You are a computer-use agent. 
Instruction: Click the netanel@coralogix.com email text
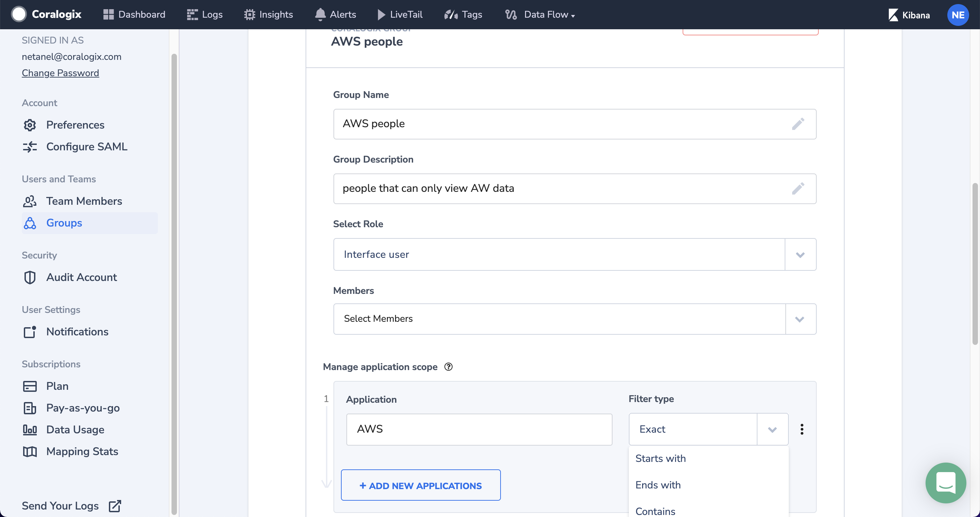coord(71,57)
